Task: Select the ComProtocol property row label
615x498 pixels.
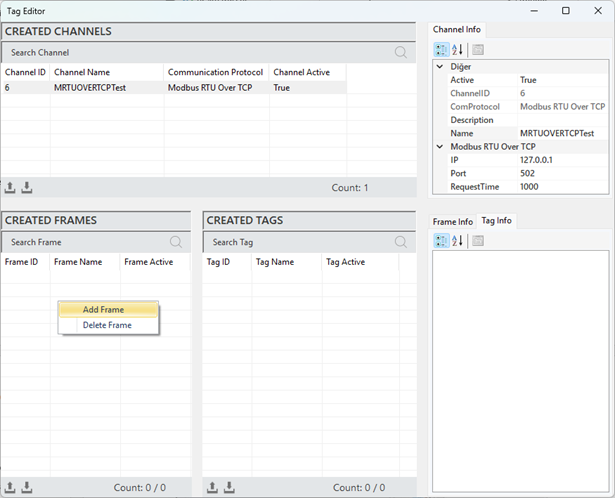Action: point(475,107)
